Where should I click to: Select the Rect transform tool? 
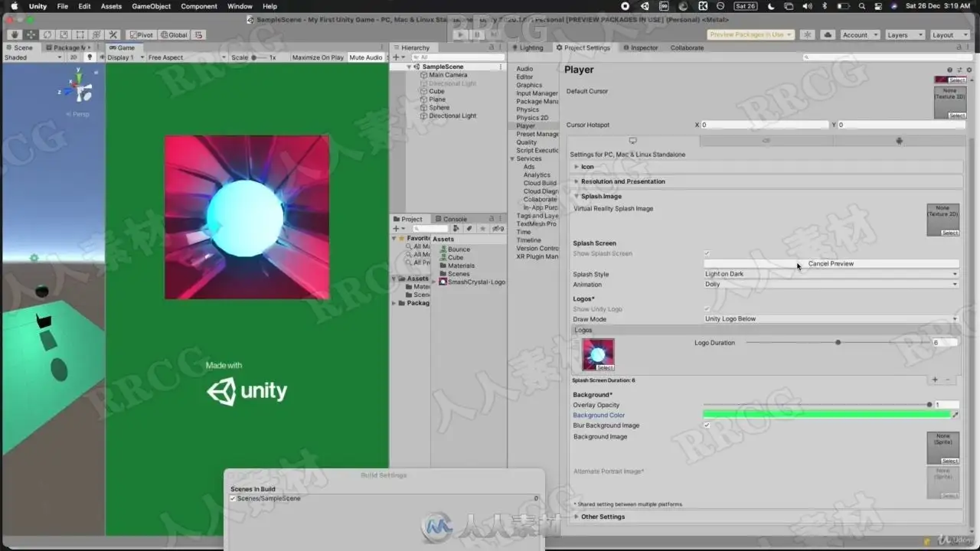coord(80,34)
